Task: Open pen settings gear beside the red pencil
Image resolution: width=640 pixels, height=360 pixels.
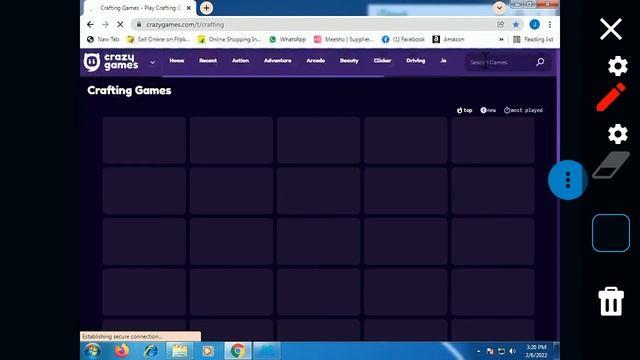Action: click(x=618, y=66)
